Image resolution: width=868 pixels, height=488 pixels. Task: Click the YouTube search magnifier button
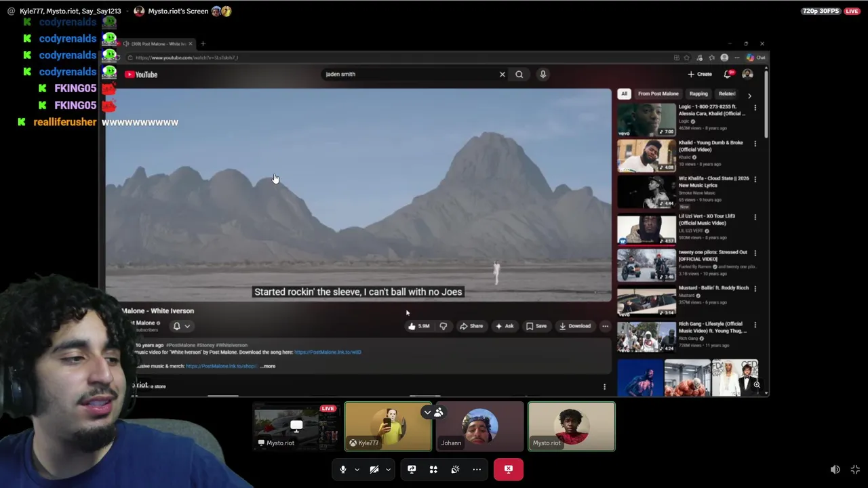point(519,75)
